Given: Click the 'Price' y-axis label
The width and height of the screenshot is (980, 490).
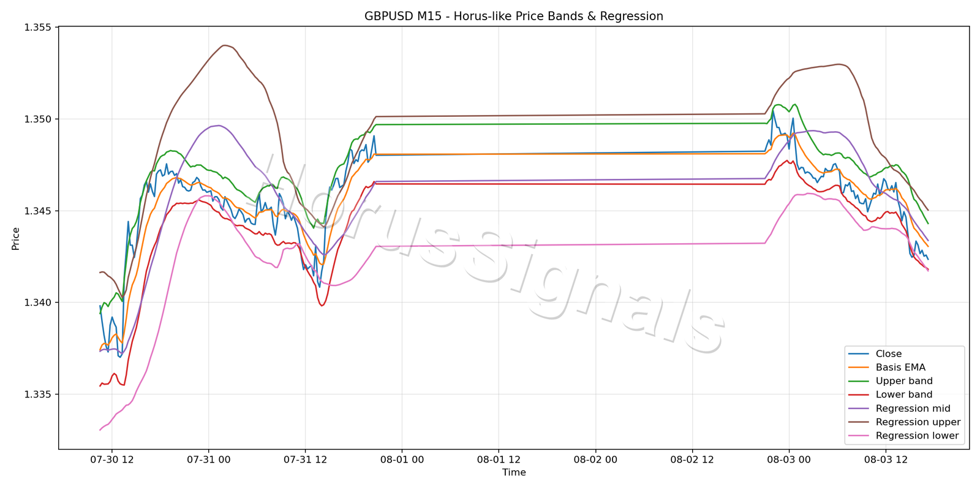Looking at the screenshot, I should 16,239.
